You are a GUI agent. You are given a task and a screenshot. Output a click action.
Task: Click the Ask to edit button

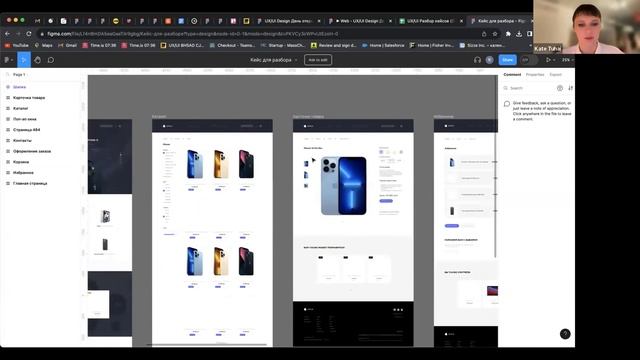point(318,60)
